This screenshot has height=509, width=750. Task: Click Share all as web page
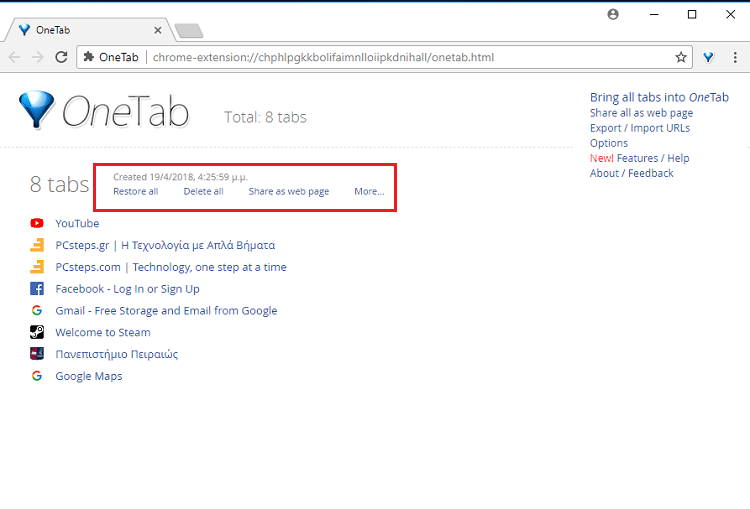(641, 113)
